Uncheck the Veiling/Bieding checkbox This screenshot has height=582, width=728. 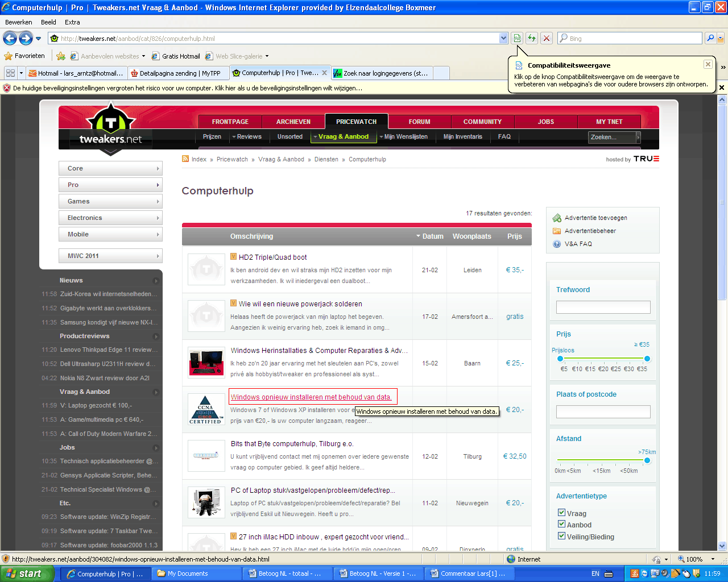(562, 536)
